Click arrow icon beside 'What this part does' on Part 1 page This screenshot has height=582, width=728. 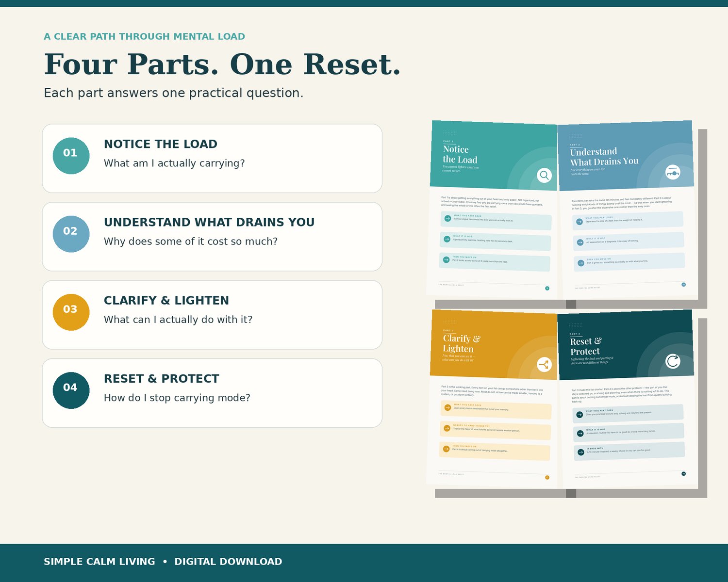pos(447,219)
